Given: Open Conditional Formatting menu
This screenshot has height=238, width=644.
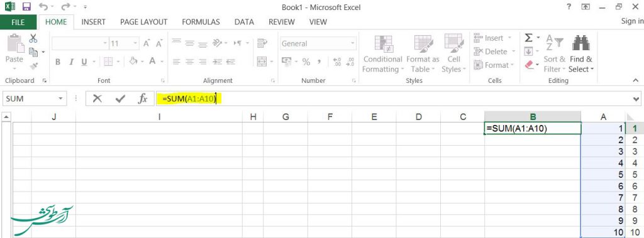Looking at the screenshot, I should tap(383, 54).
